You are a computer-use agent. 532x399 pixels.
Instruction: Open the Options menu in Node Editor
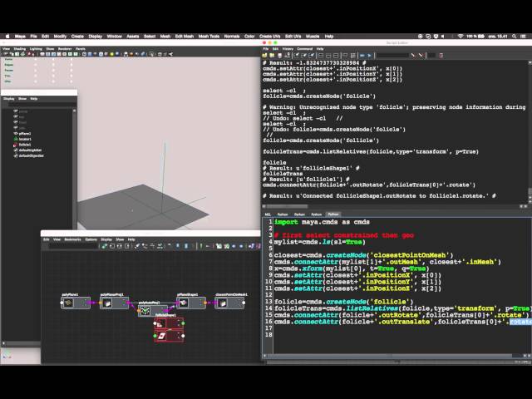[91, 239]
